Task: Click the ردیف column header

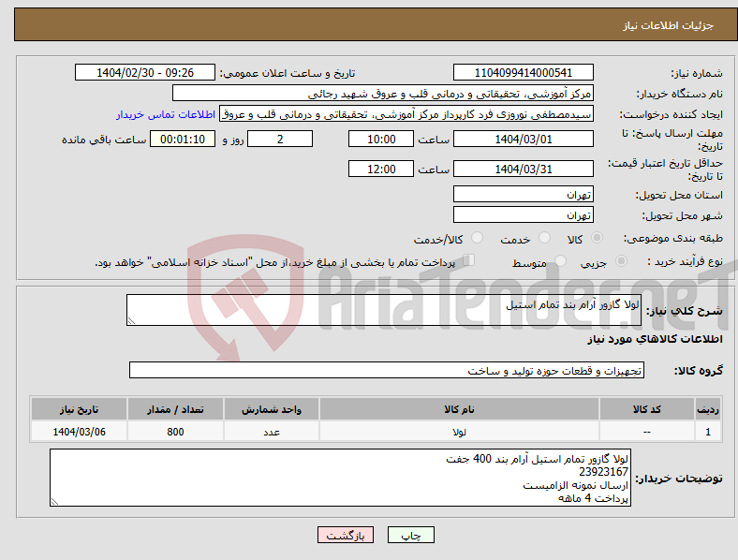Action: 707,409
